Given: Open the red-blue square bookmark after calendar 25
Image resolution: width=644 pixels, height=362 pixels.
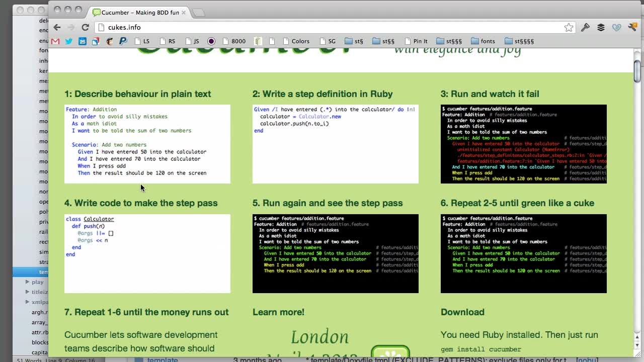Looking at the screenshot, I should click(x=96, y=41).
